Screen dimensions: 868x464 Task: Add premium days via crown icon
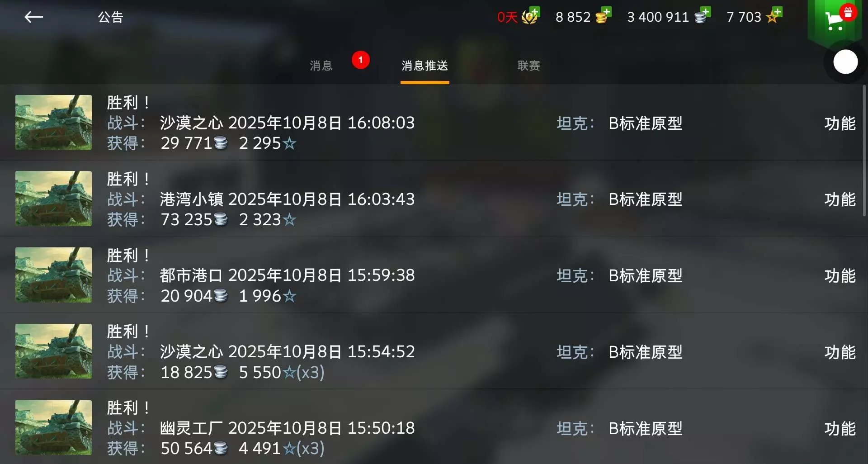tap(530, 16)
